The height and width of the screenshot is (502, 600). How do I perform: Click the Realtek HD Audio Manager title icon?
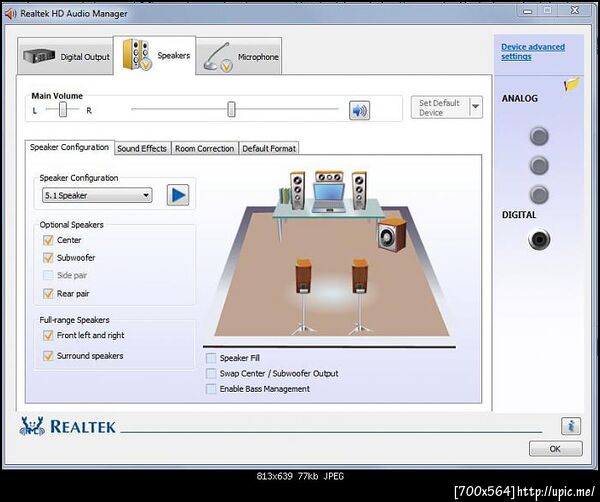[10, 13]
